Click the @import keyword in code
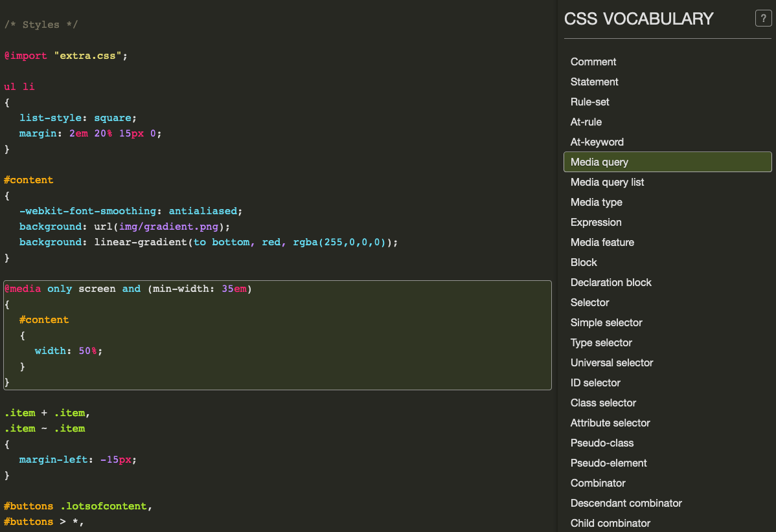Viewport: 776px width, 532px height. pos(26,56)
